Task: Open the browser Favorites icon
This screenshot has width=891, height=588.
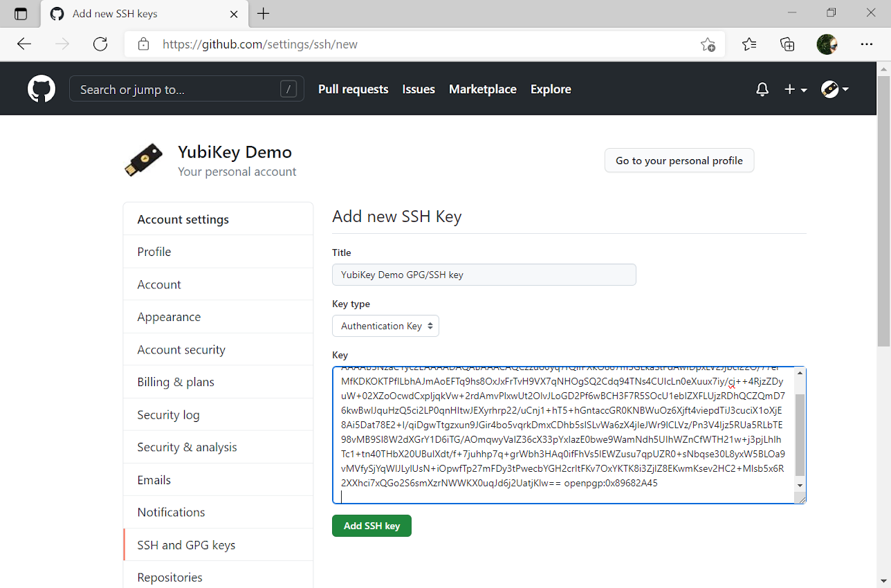Action: [x=749, y=44]
